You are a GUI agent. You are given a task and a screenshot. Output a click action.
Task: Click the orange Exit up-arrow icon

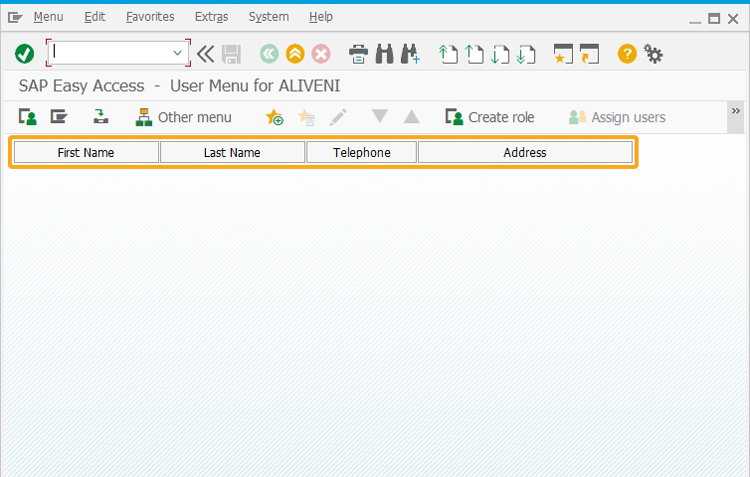[295, 54]
